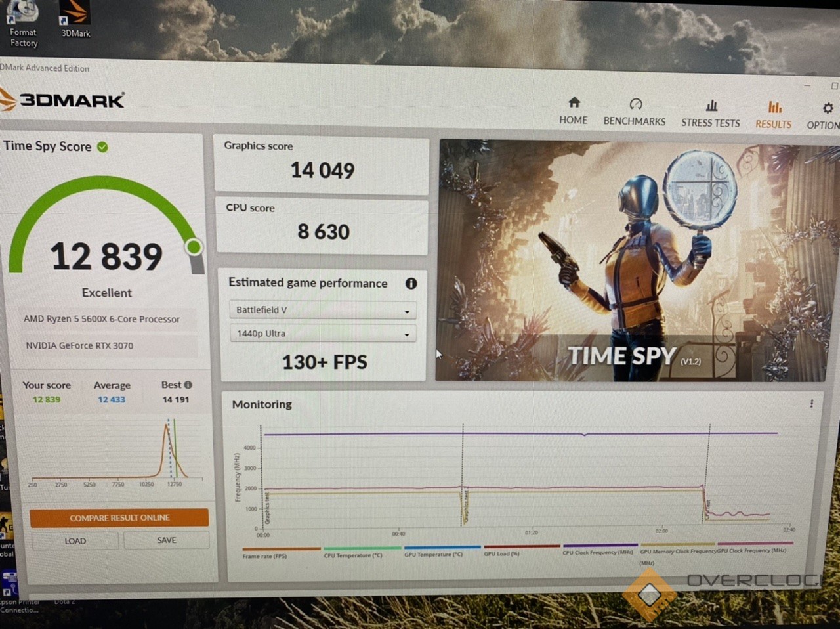Click the LOAD button
This screenshot has width=840, height=629.
75,541
